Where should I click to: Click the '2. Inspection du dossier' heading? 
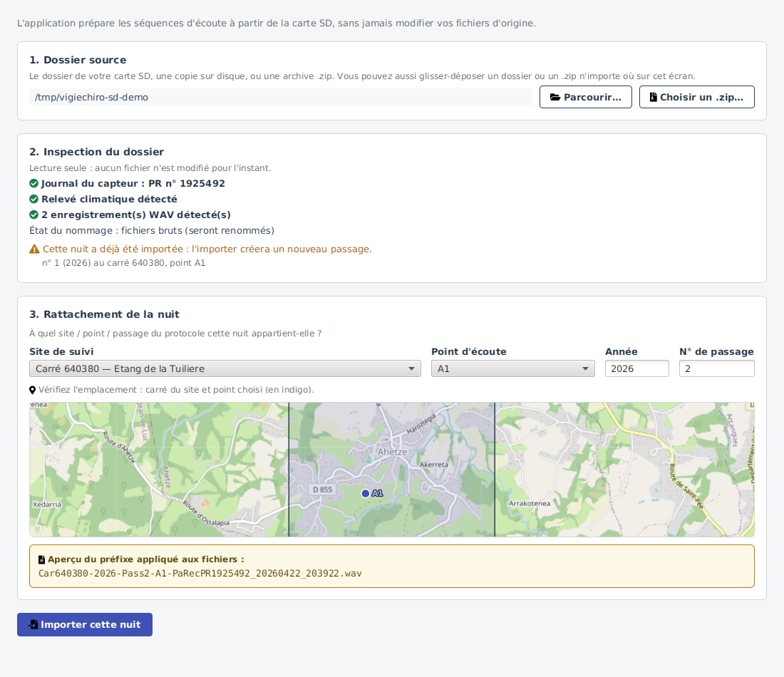point(96,152)
